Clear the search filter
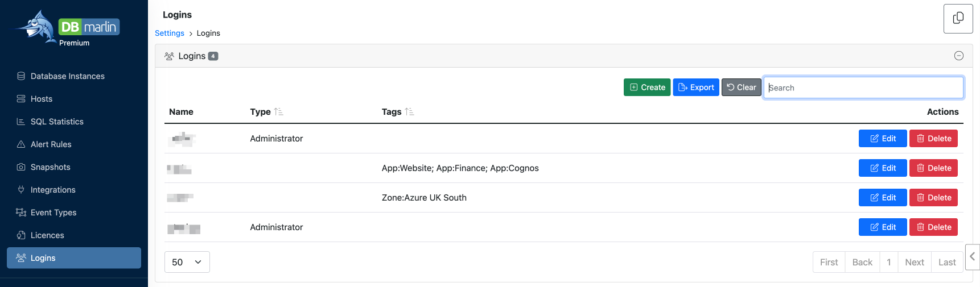This screenshot has width=980, height=287. pyautogui.click(x=742, y=88)
